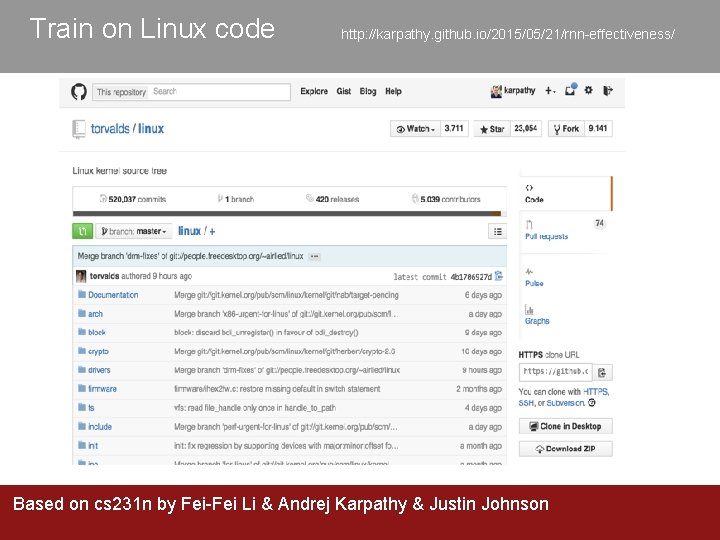Click the Subversion clone link
The width and height of the screenshot is (720, 540).
565,403
